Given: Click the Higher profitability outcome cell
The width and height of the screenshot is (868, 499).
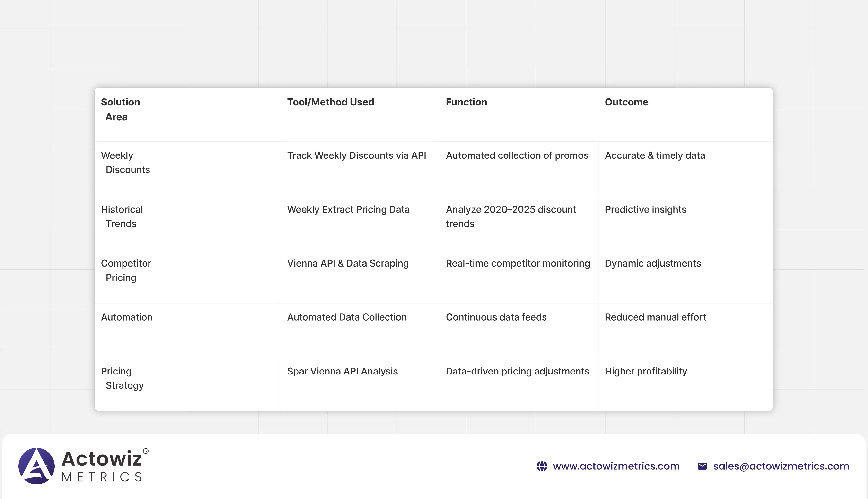Looking at the screenshot, I should (645, 371).
